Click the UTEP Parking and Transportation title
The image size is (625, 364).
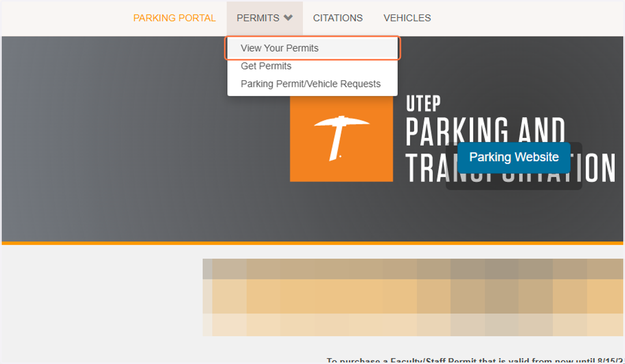[510, 140]
